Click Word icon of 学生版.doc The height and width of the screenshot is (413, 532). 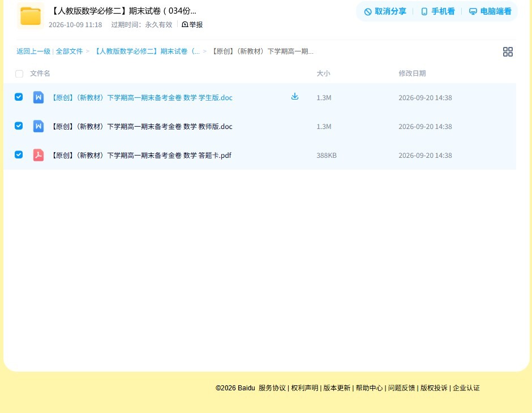(x=38, y=97)
